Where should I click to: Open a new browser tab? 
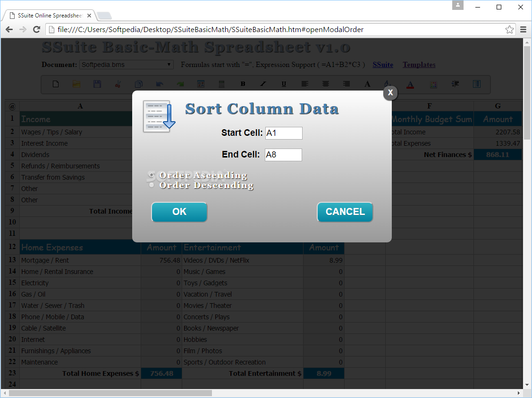(x=104, y=16)
